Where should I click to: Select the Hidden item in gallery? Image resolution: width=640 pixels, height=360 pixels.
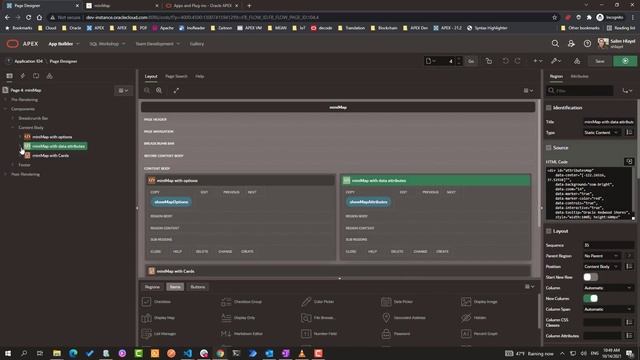(473, 318)
